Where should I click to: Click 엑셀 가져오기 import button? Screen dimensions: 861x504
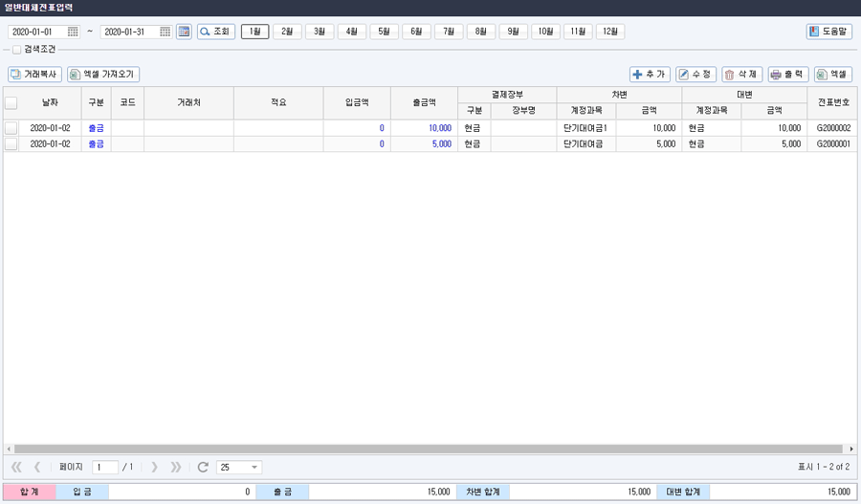point(103,75)
